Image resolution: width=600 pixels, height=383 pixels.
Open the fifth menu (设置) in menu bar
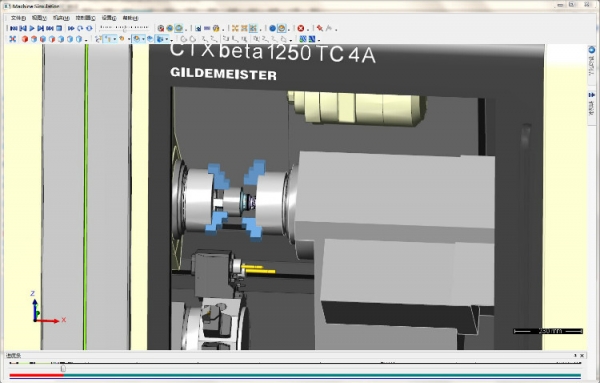(109, 18)
